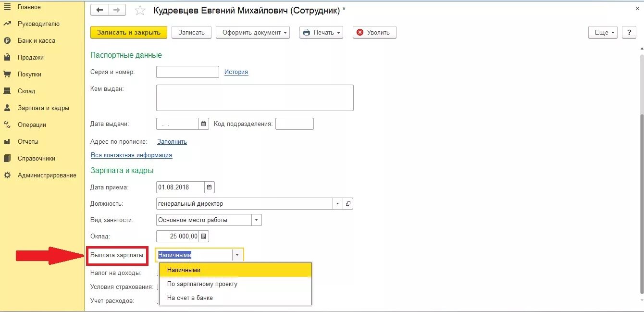Viewport: 644px width, 312px height.
Task: Open Вся контактная информация link
Action: tap(131, 155)
